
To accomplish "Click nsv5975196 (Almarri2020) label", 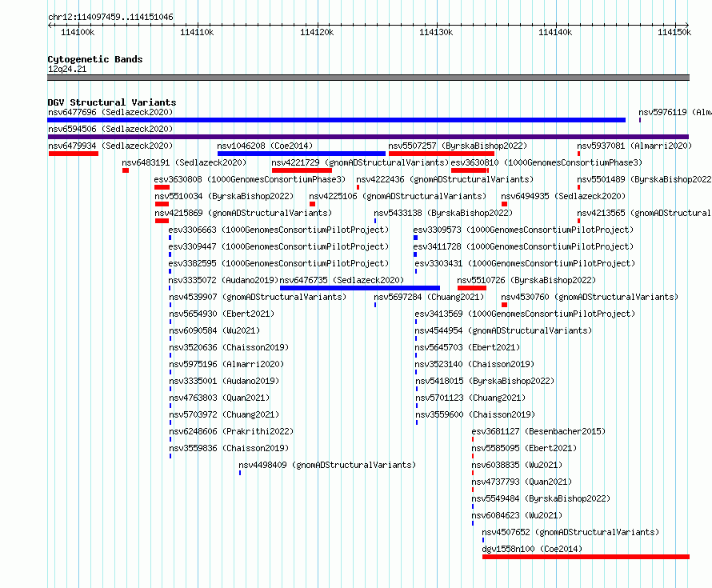I will [x=226, y=364].
